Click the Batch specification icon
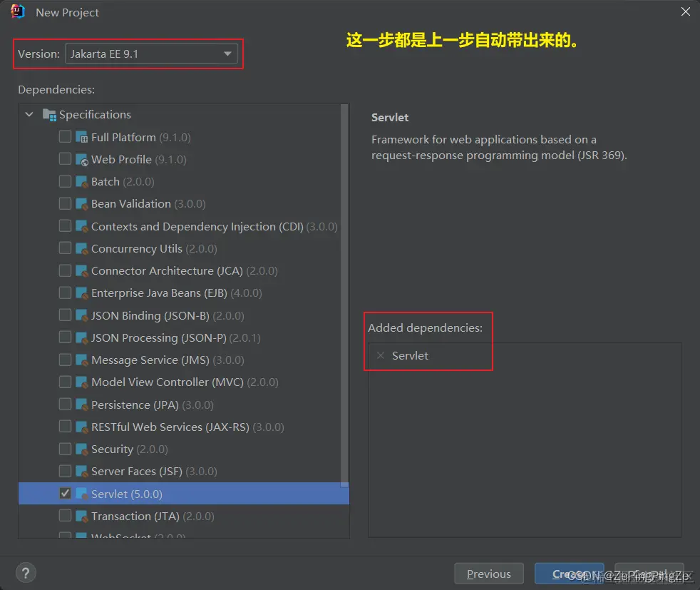The image size is (700, 590). click(x=82, y=182)
